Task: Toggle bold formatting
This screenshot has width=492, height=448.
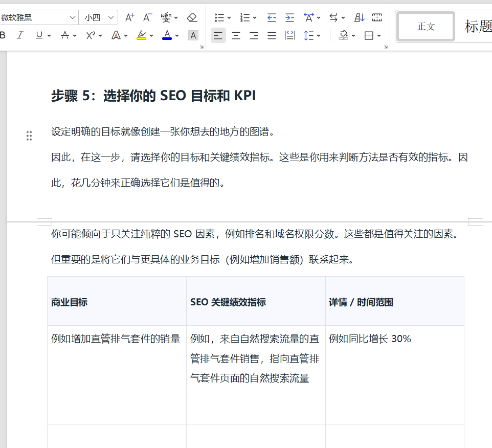Action: click(x=3, y=35)
